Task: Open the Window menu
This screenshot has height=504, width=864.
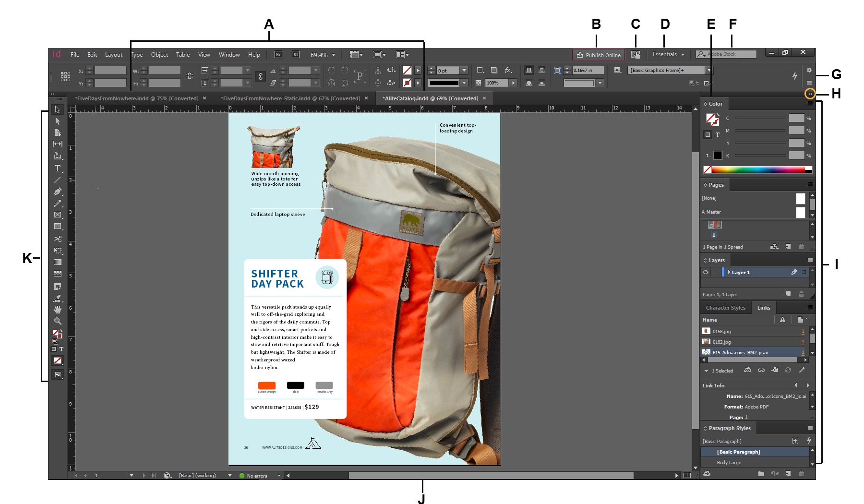Action: tap(229, 55)
